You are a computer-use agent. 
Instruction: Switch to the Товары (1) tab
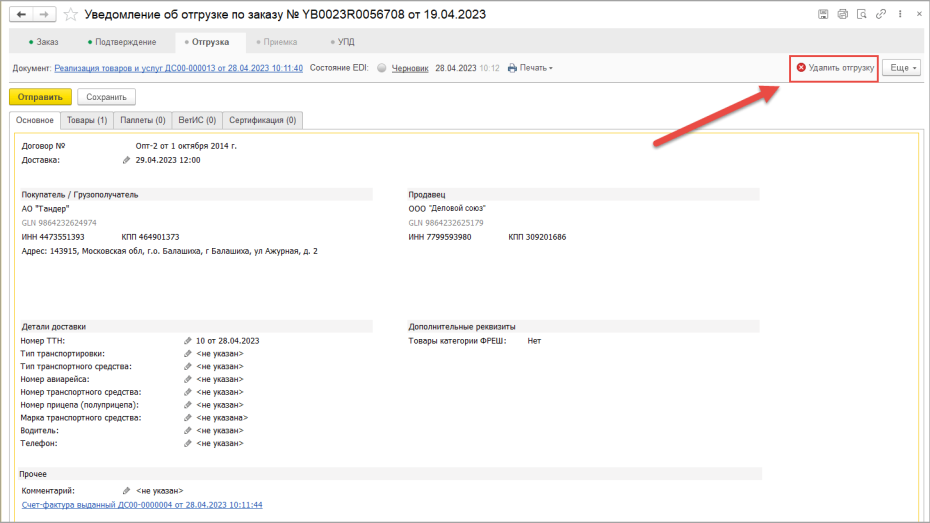(x=87, y=120)
